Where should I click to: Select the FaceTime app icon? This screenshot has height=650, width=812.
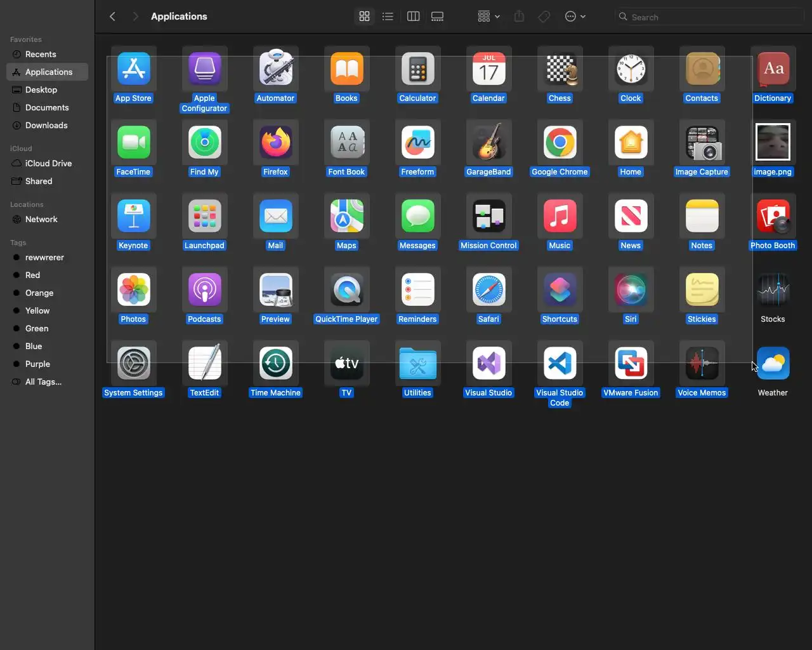coord(133,142)
